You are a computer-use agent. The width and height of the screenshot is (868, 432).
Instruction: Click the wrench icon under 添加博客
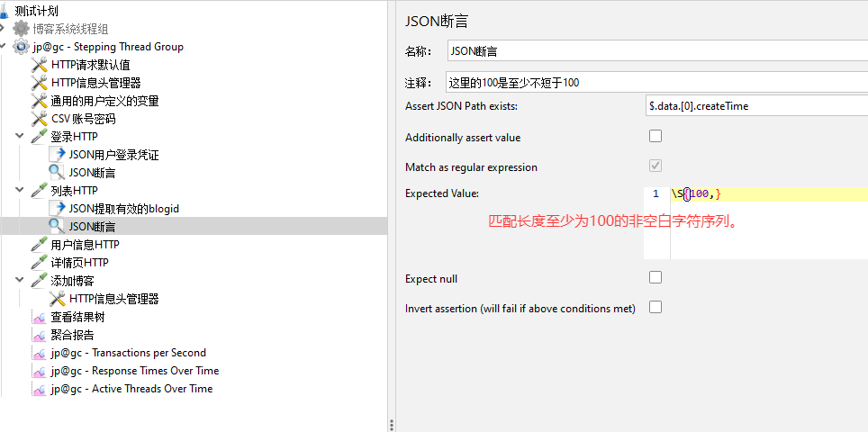pos(57,299)
